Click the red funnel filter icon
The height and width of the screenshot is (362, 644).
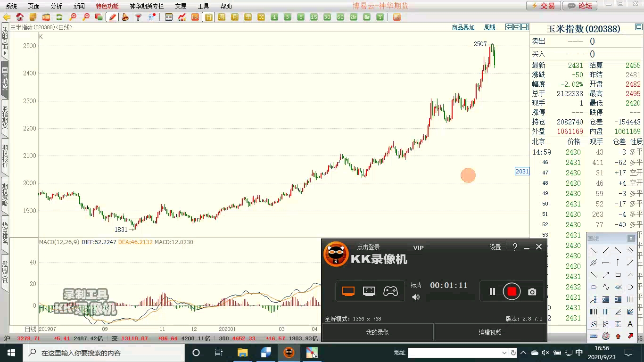(139, 17)
